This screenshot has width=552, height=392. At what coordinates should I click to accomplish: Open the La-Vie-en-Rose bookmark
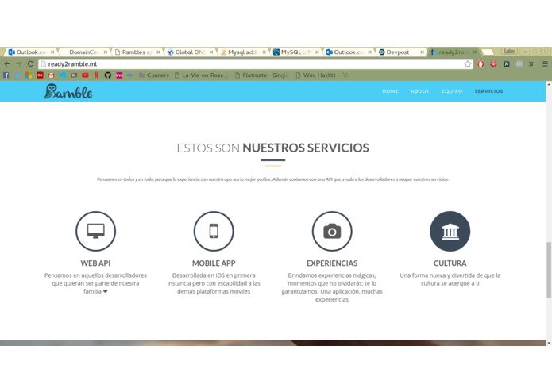202,75
